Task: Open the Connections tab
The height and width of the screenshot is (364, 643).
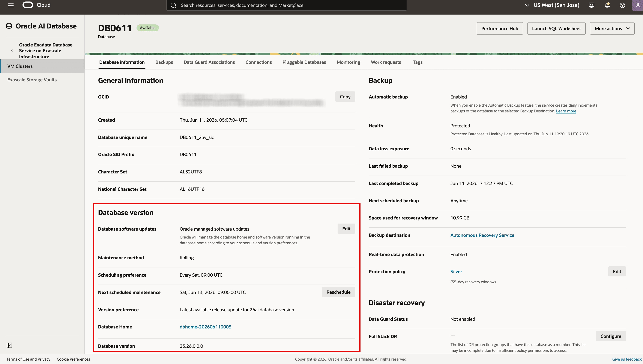Action: [258, 62]
